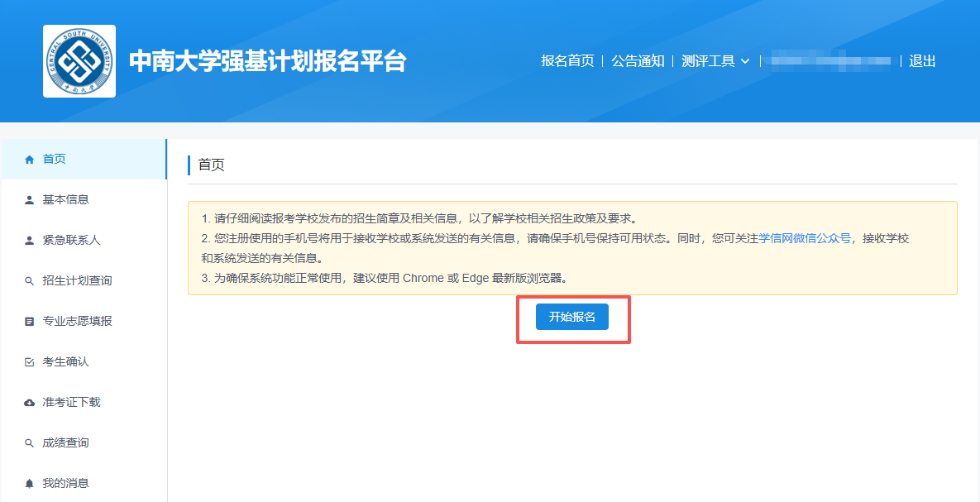The width and height of the screenshot is (980, 502).
Task: Click the home icon in sidebar
Action: tap(30, 159)
